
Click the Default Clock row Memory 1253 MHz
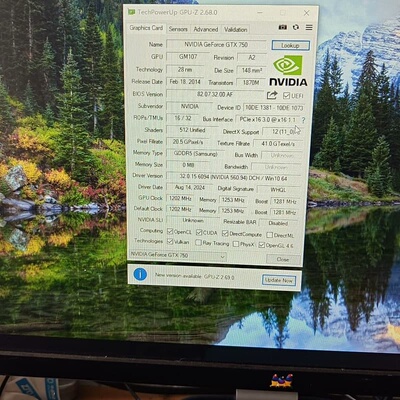(233, 211)
